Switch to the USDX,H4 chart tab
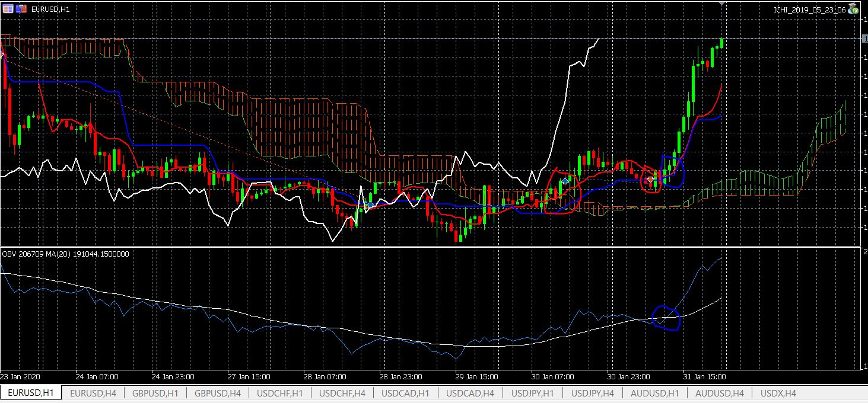 778,393
